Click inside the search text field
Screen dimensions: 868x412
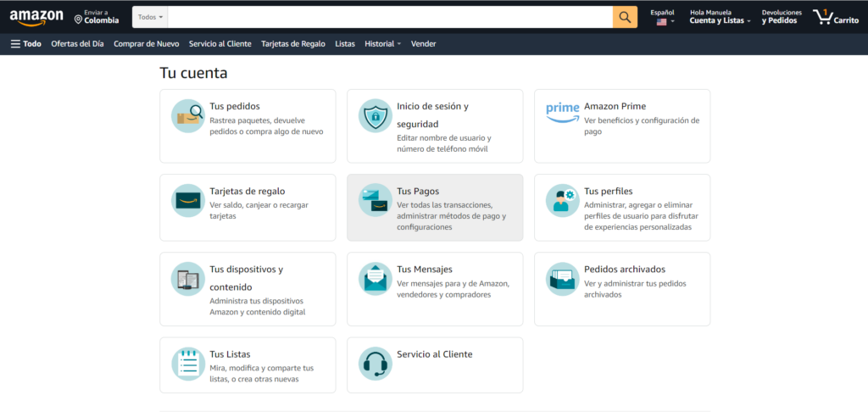pos(390,17)
